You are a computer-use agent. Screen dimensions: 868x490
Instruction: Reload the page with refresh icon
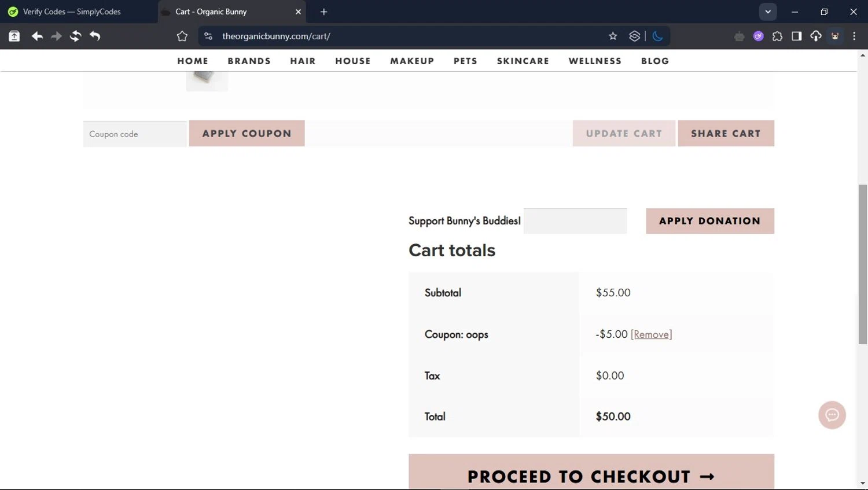tap(75, 36)
